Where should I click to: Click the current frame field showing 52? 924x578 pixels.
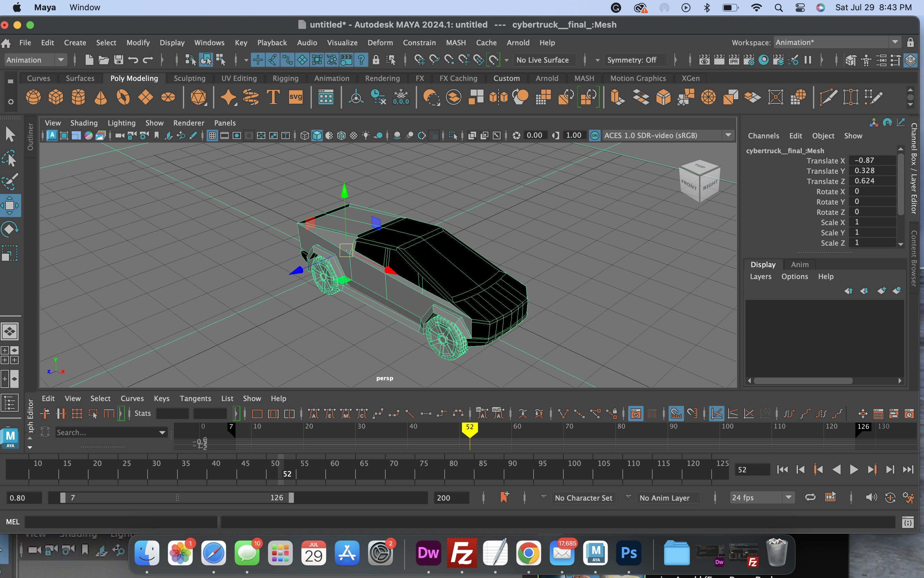point(752,469)
